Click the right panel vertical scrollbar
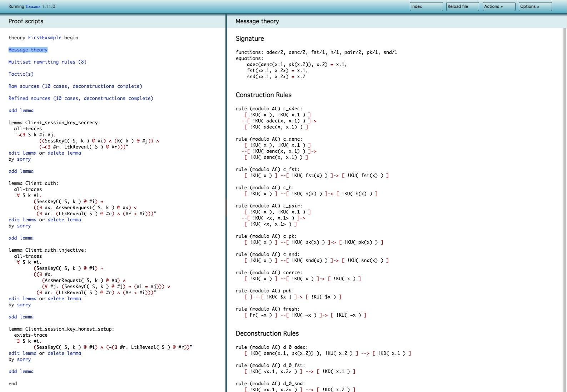Screen dimensions: 567x392 [x=565, y=210]
